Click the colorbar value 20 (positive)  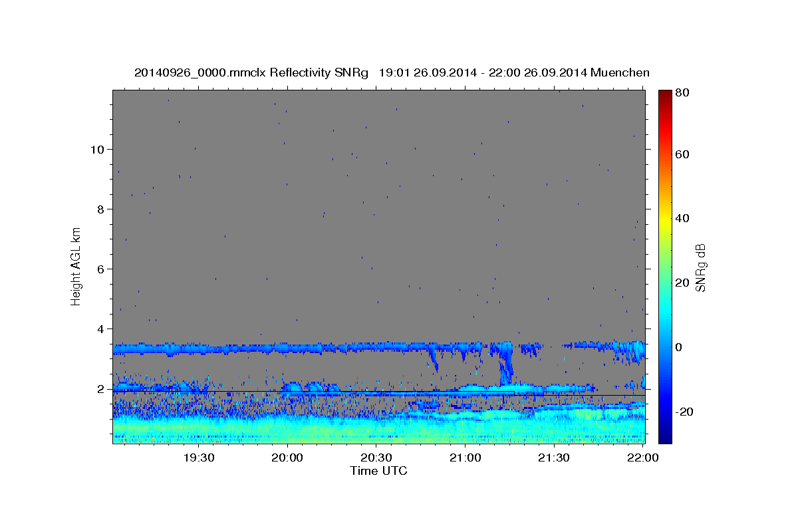tap(683, 283)
